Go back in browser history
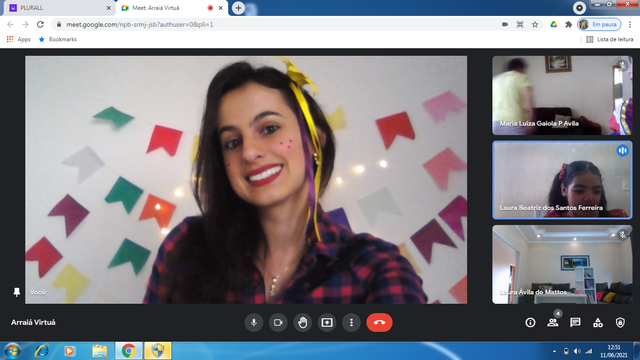640x360 pixels. pyautogui.click(x=10, y=24)
